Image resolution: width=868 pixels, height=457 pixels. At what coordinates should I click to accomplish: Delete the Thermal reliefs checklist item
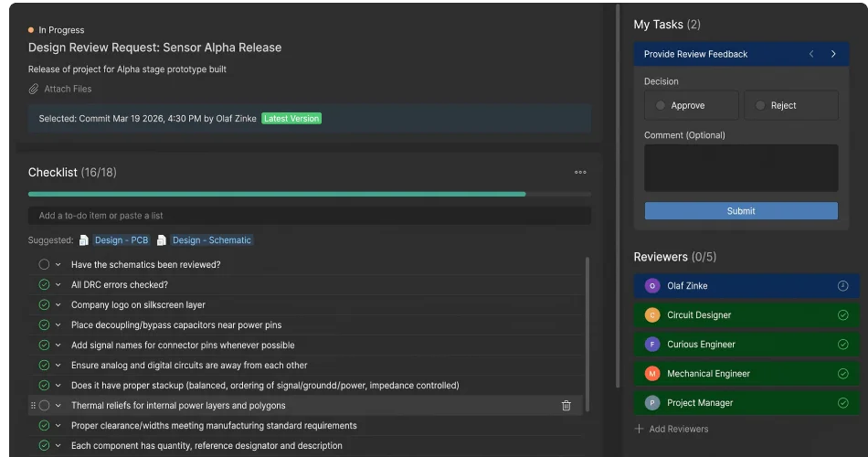[566, 406]
